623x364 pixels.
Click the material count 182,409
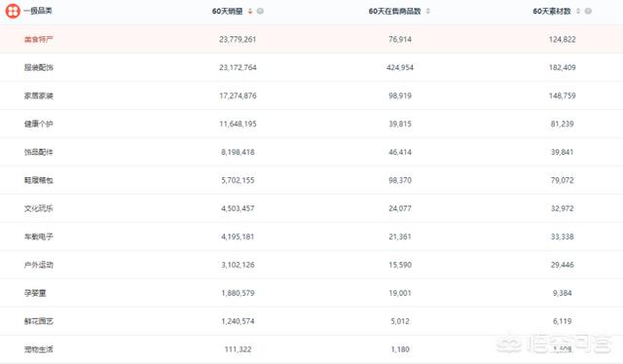563,67
